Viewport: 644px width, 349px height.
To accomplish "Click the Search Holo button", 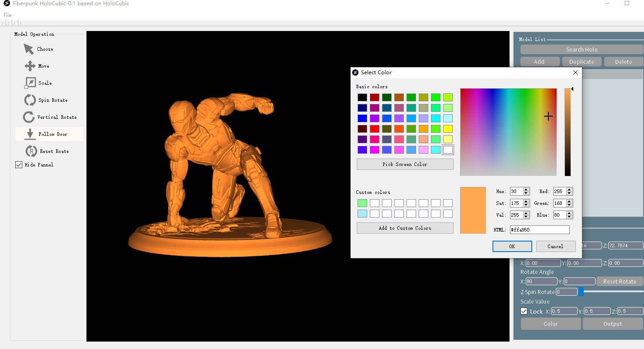I will coord(582,49).
